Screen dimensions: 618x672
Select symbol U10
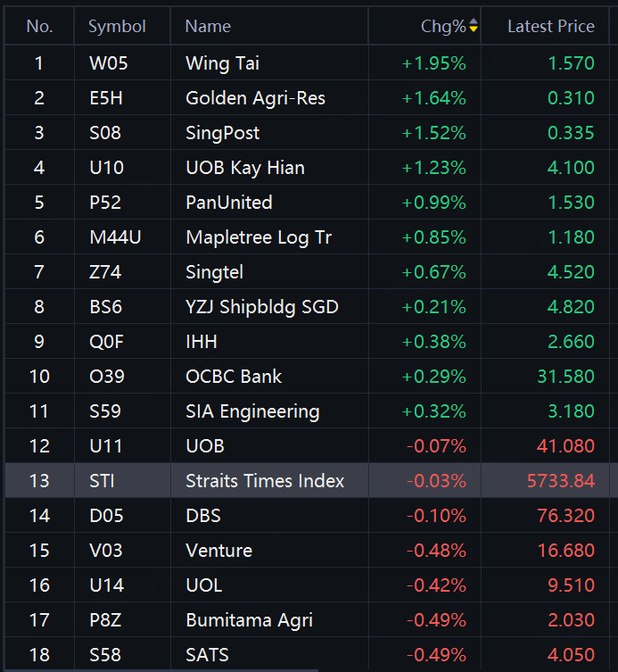pyautogui.click(x=106, y=168)
